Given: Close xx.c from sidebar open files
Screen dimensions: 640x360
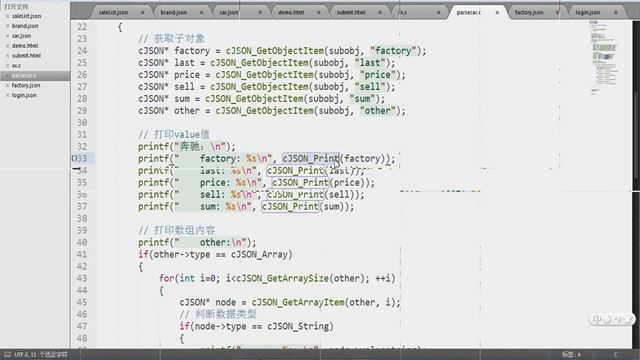Looking at the screenshot, I should [x=7, y=65].
